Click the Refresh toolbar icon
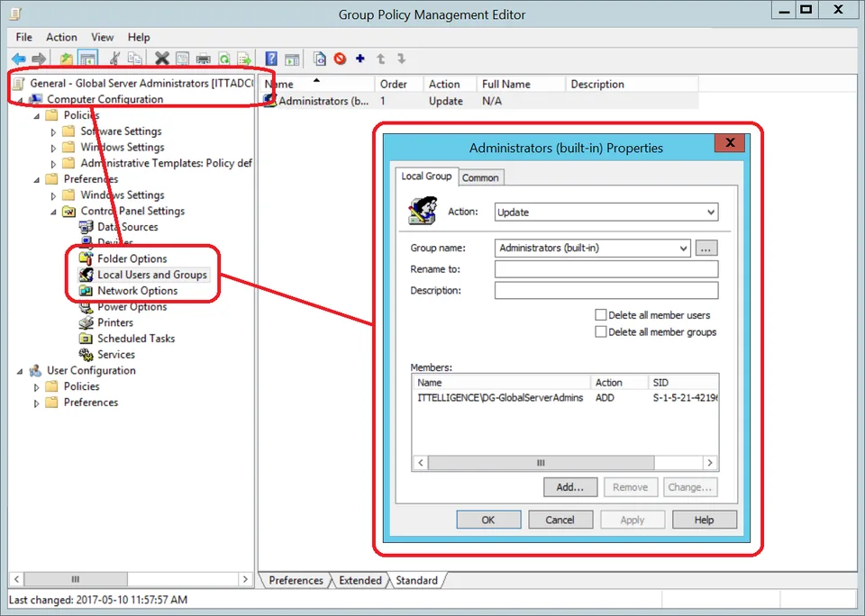This screenshot has height=616, width=865. [x=224, y=59]
